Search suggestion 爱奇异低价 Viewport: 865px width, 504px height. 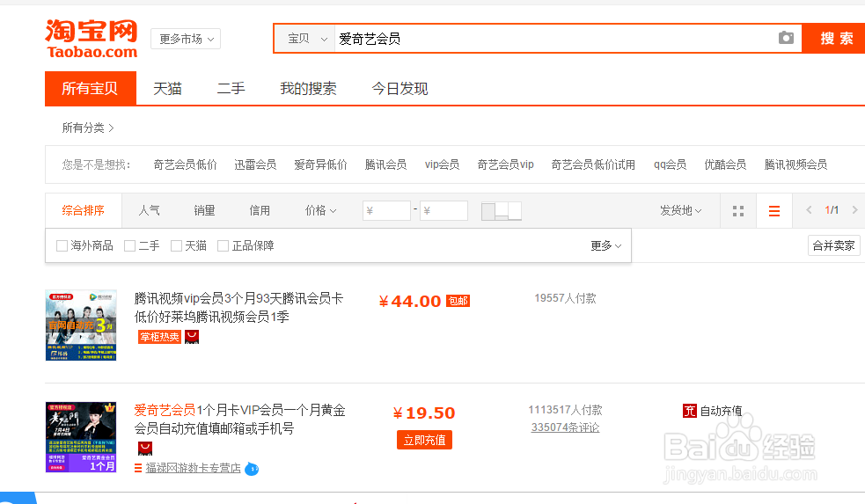pos(320,164)
